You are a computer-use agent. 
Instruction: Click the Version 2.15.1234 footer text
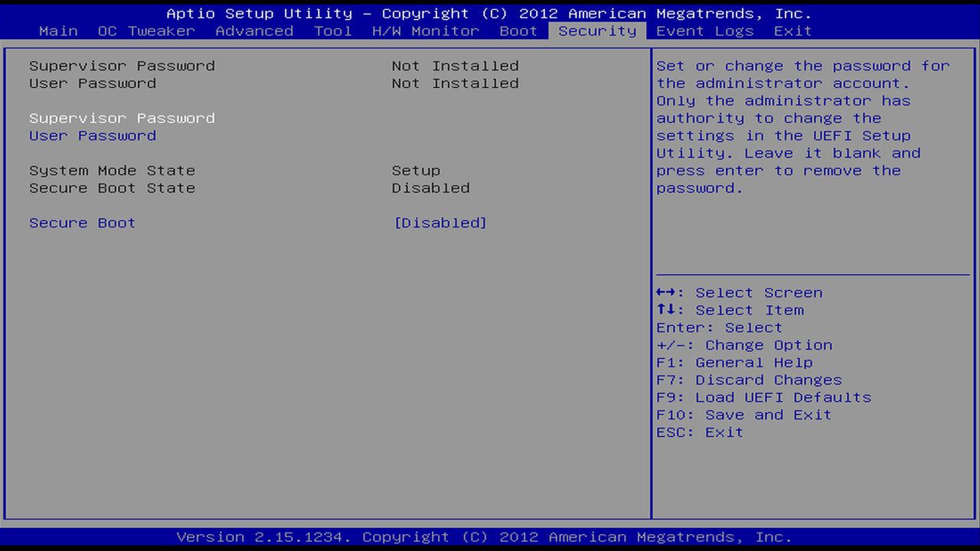coord(485,537)
